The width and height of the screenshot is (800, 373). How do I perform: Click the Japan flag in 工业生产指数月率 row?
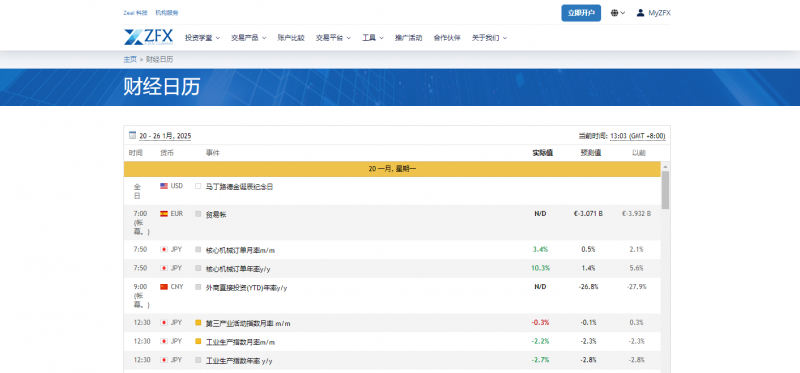pos(164,341)
